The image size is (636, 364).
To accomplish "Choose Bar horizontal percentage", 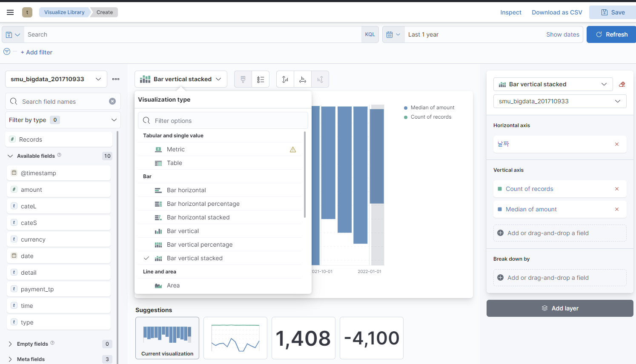I will coord(220,204).
